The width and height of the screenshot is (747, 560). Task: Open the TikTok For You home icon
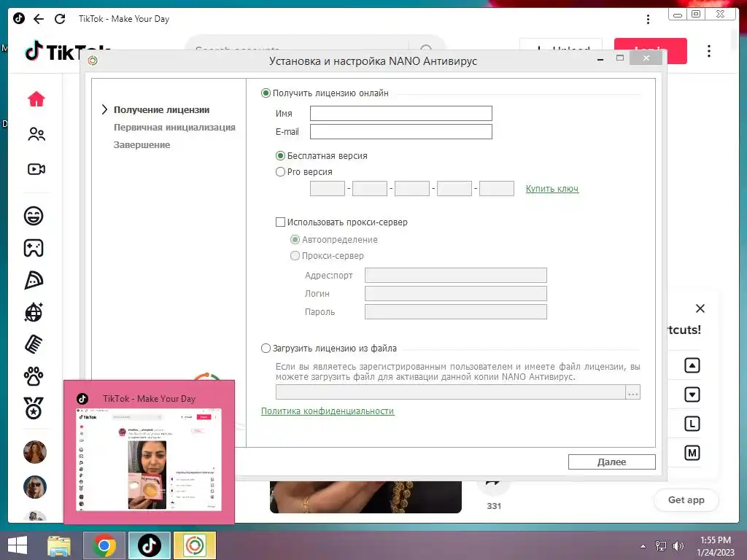tap(36, 99)
